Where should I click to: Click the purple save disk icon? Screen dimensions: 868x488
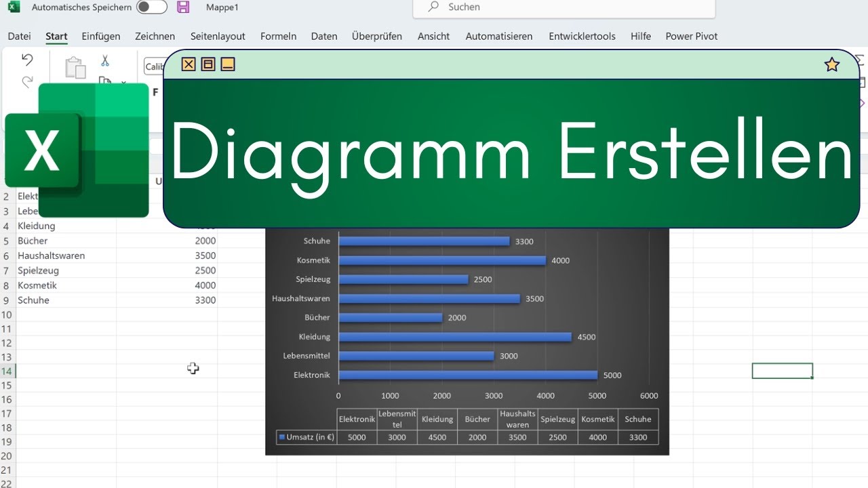pyautogui.click(x=183, y=7)
